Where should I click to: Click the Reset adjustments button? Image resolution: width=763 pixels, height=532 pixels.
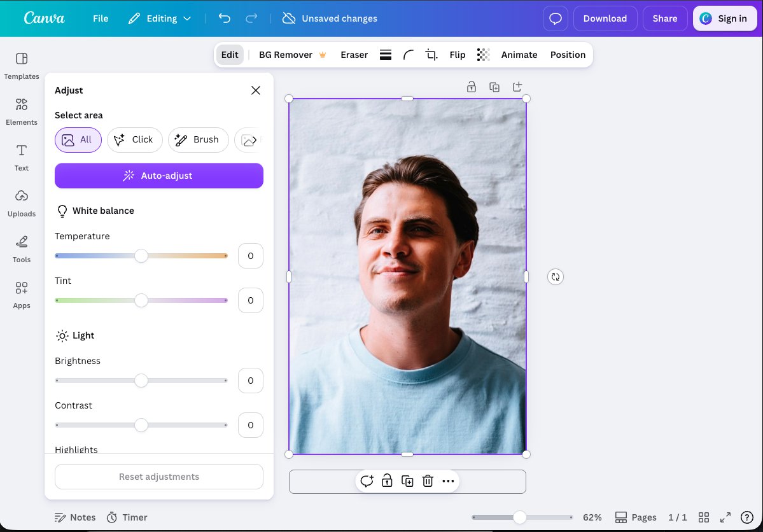(x=159, y=477)
